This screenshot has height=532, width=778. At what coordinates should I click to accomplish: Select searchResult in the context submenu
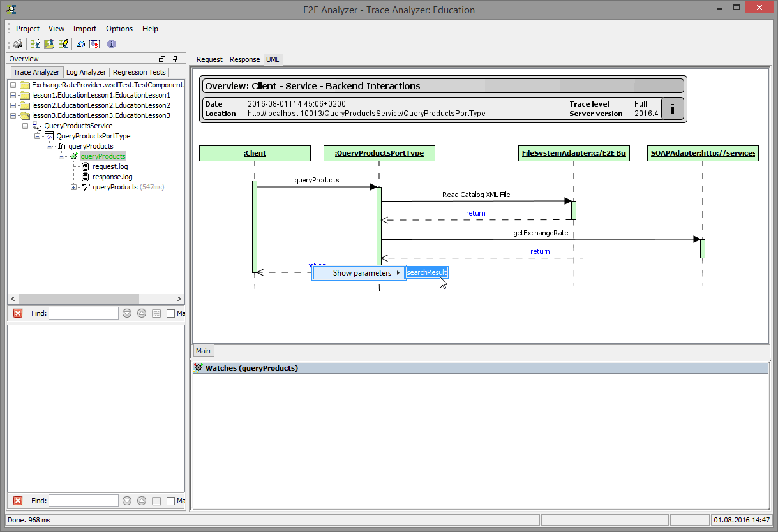tap(427, 273)
